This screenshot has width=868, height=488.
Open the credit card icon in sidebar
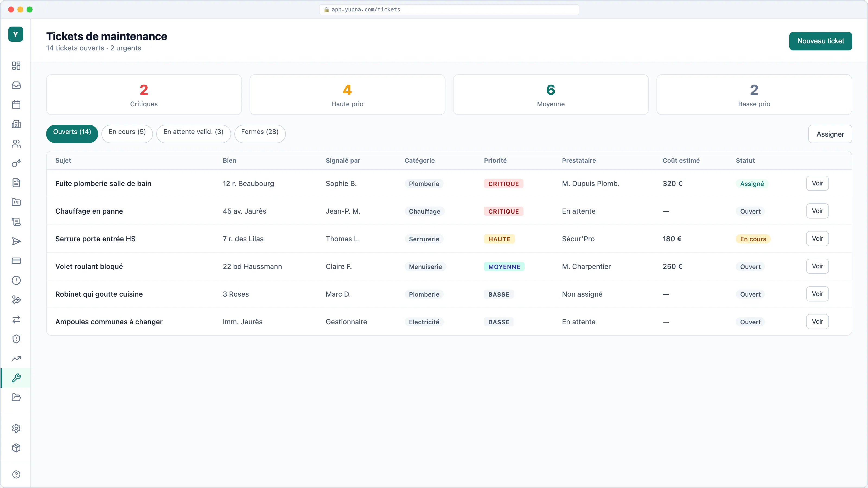click(x=16, y=261)
